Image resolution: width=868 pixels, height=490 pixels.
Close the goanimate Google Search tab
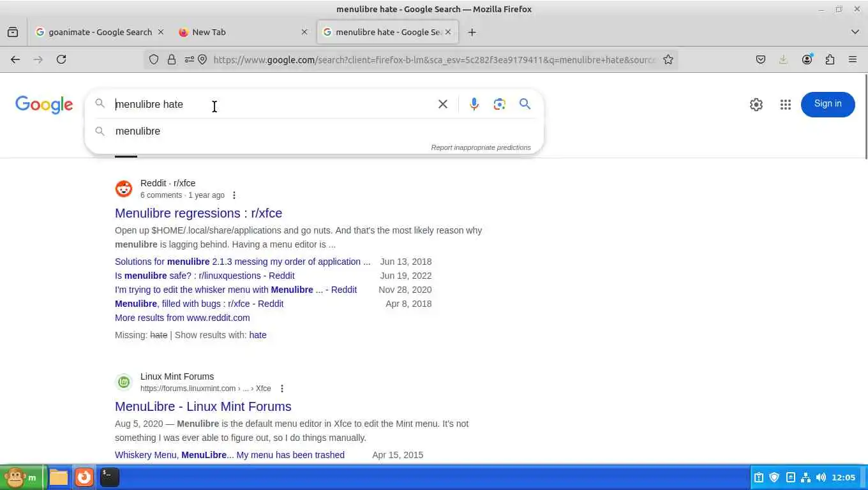[161, 32]
